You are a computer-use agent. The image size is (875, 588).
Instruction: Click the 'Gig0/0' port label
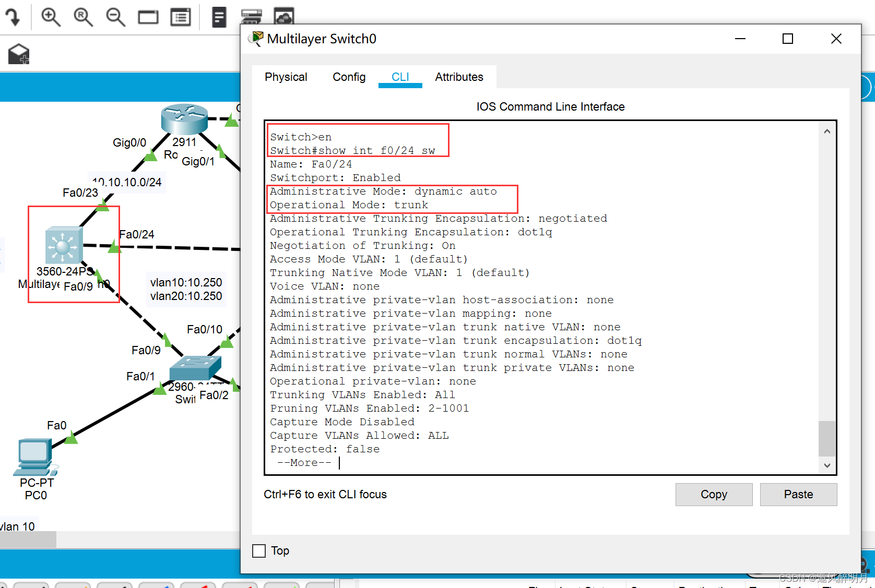(129, 143)
